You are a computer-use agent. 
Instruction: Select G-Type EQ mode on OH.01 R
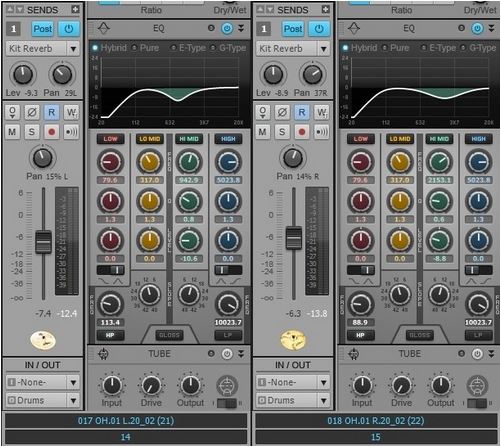tap(479, 48)
